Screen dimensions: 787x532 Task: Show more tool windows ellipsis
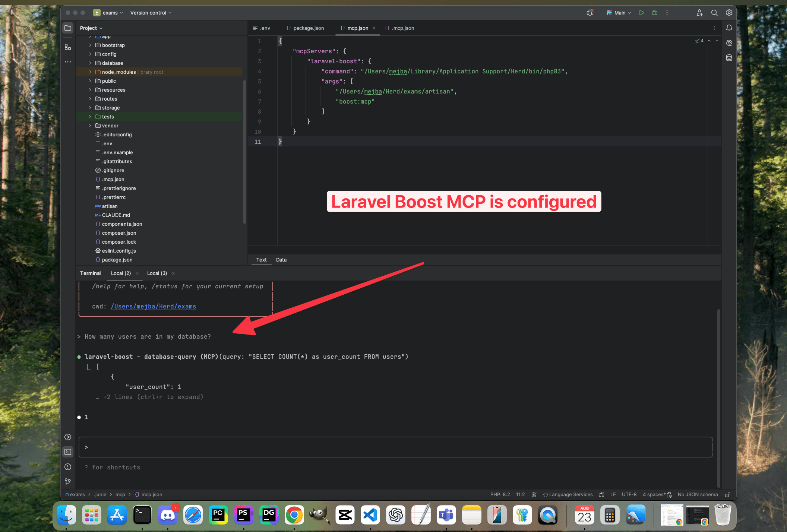click(68, 62)
